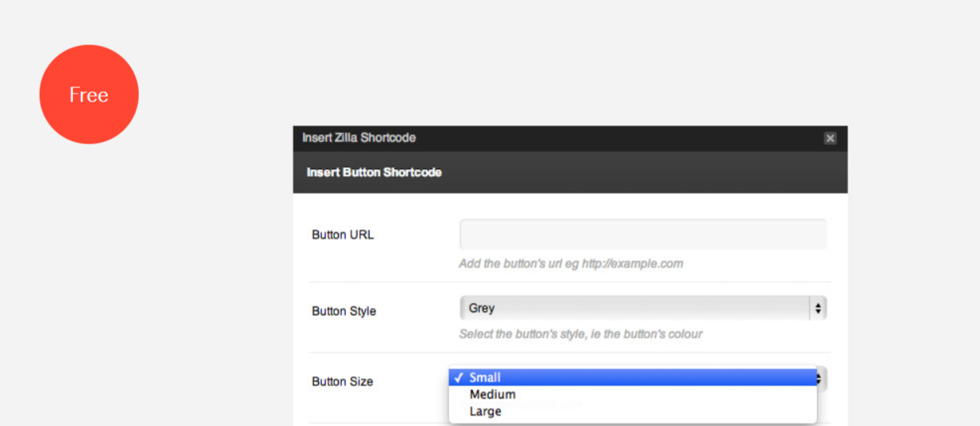This screenshot has height=426, width=980.
Task: Click the checkmark beside the Small option
Action: [x=459, y=378]
